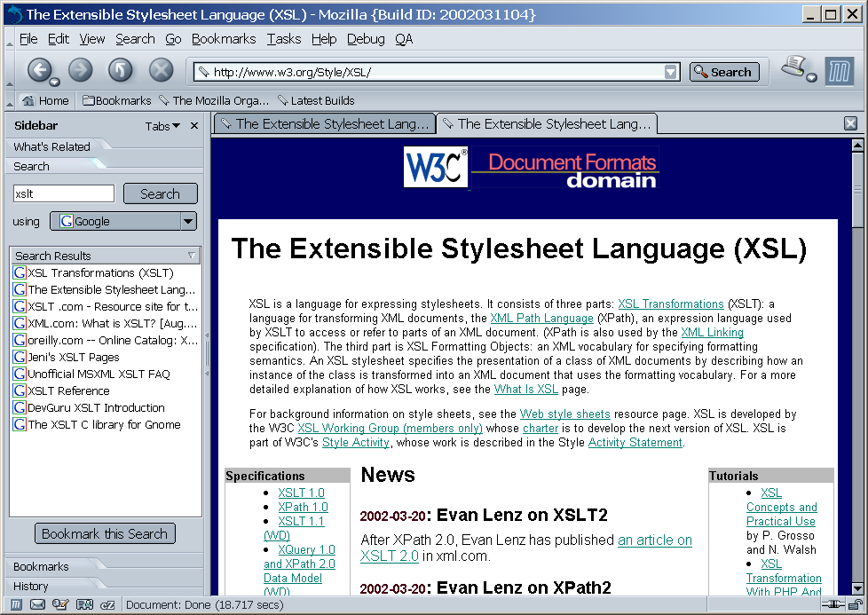Click the sidebar Search button beside xslt
The image size is (868, 615).
[x=160, y=193]
